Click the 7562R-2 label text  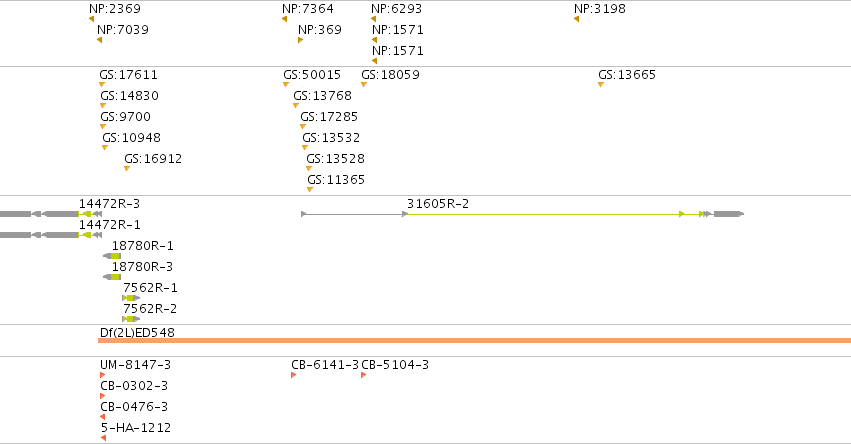(x=150, y=309)
